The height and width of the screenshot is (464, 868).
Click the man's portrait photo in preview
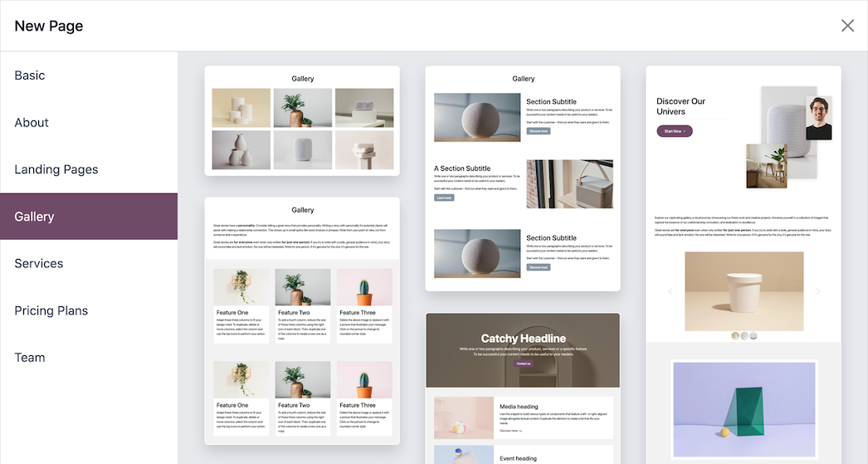point(819,117)
